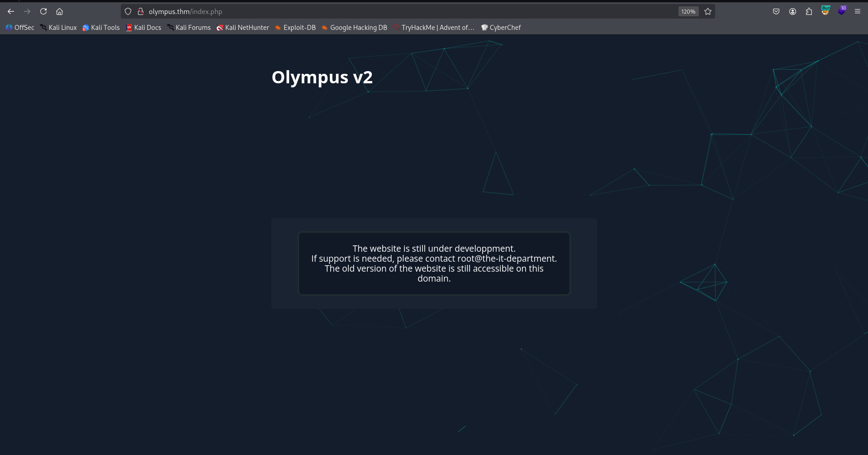Click the Burp Suite extension icon

pyautogui.click(x=825, y=11)
